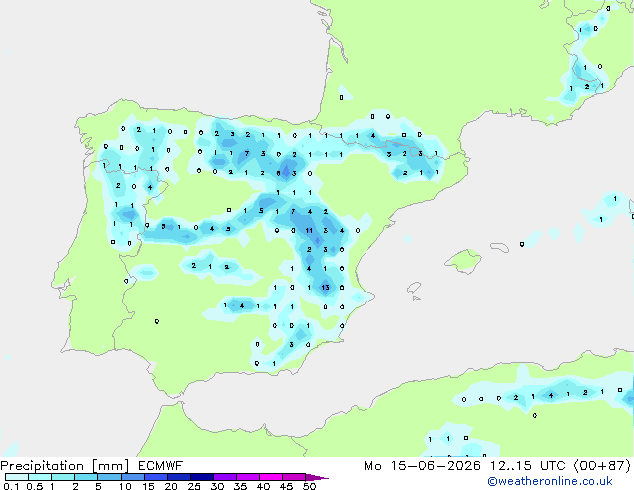The image size is (634, 490).
Task: Click the '13' precipitation value on the map
Action: pos(325,288)
